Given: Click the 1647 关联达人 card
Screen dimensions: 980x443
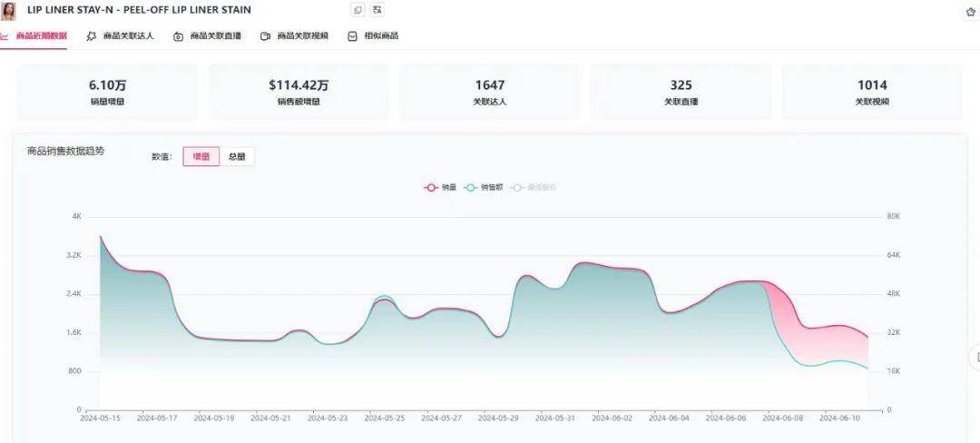Looking at the screenshot, I should point(490,92).
